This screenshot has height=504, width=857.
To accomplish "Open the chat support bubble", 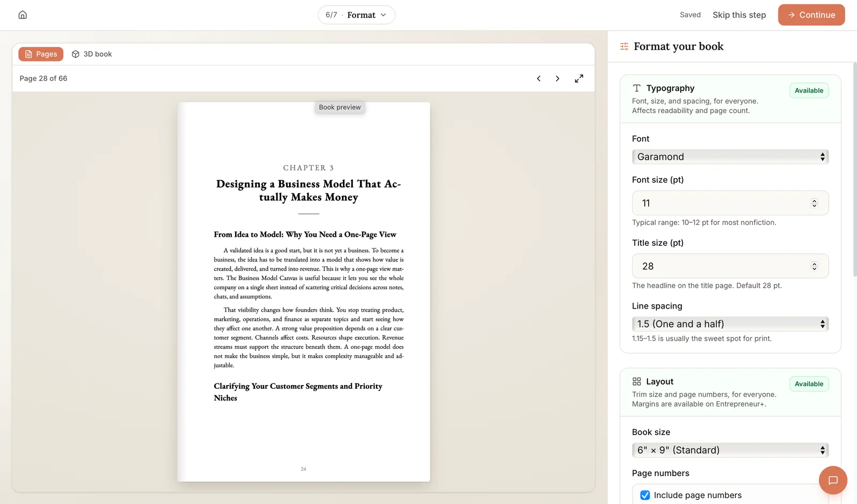I will (x=833, y=480).
